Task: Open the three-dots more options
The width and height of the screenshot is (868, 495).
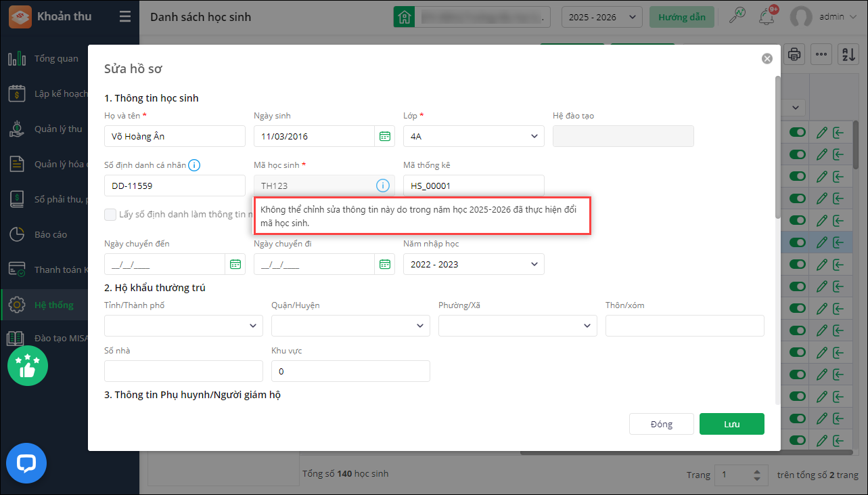Action: 821,54
